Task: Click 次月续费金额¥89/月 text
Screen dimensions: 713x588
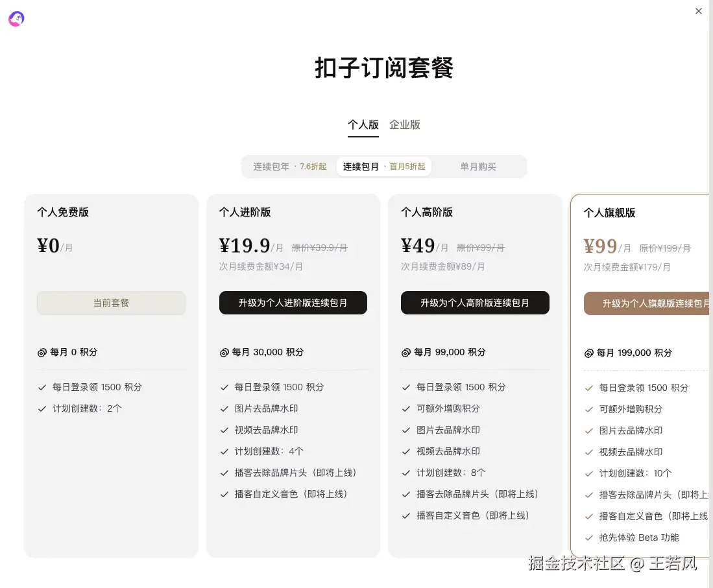Action: (443, 266)
